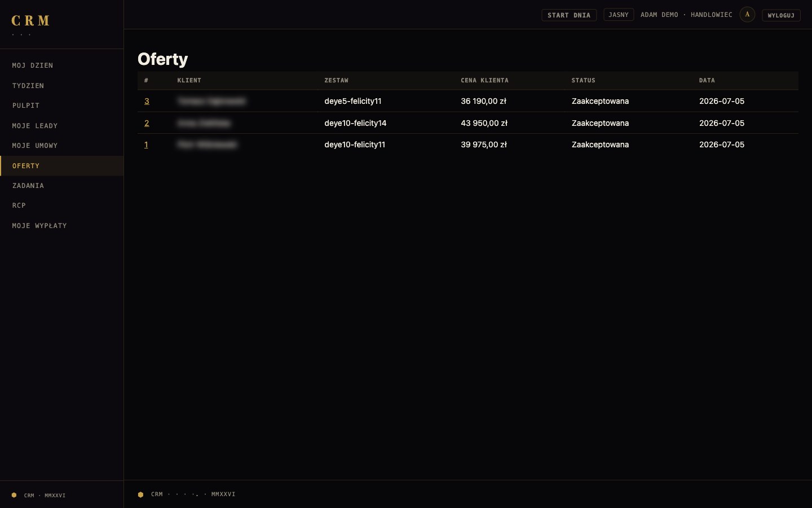Screen dimensions: 812x508
Task: Open offer number 2 link
Action: (x=147, y=123)
